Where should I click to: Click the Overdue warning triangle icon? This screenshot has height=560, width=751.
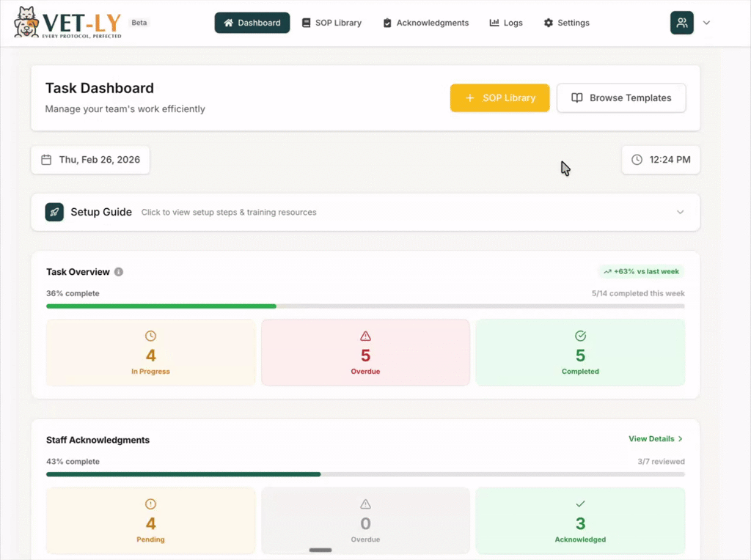[x=364, y=336]
